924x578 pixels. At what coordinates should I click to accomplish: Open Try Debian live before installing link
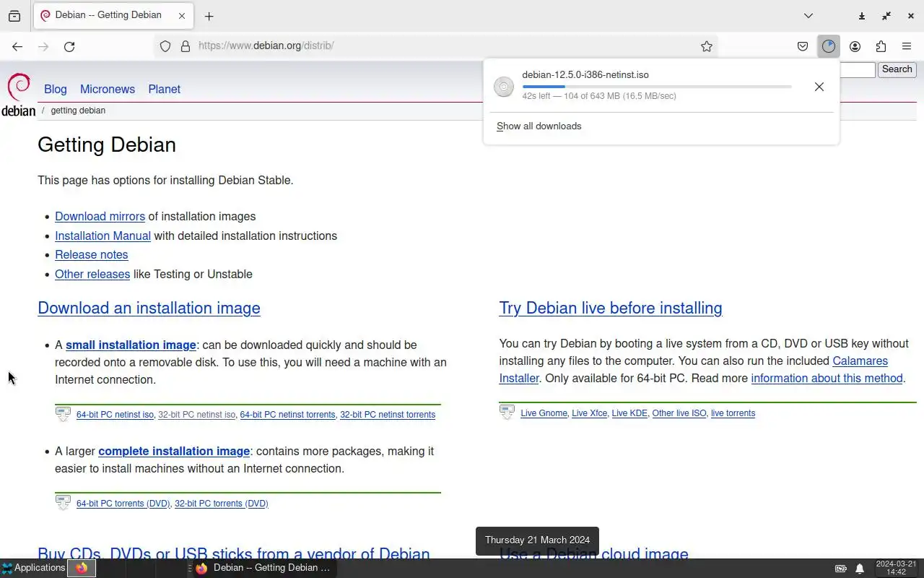611,308
